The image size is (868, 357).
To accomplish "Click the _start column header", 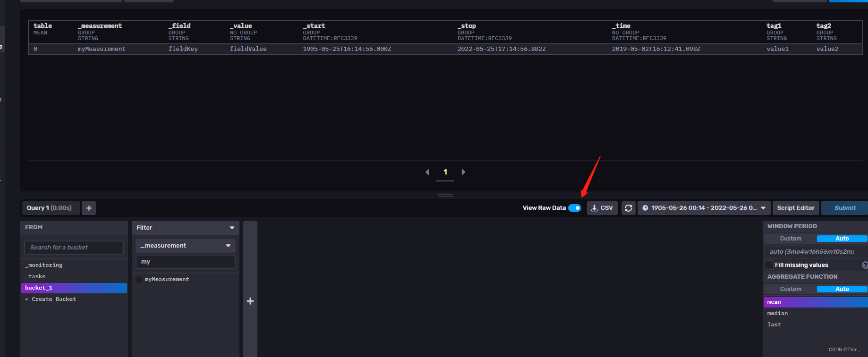I will (x=314, y=26).
